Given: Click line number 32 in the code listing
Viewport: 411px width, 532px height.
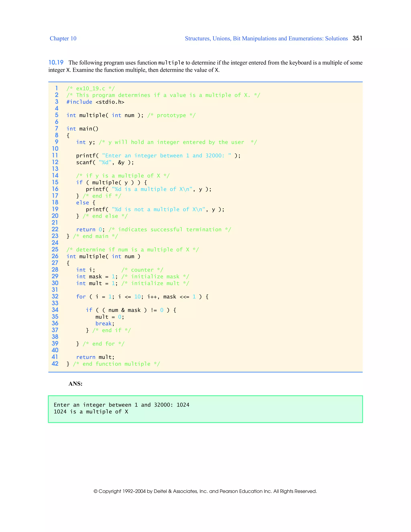Looking at the screenshot, I should 55,297.
